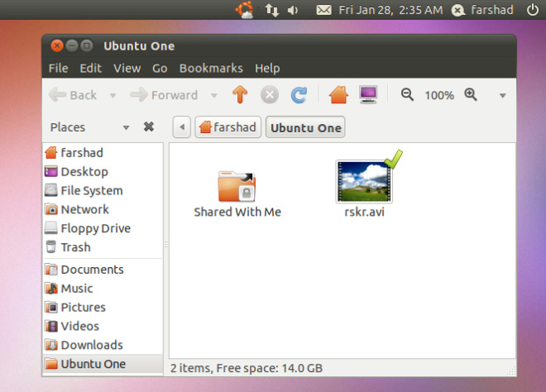
Task: Open the farshad user status menu
Action: tap(482, 10)
